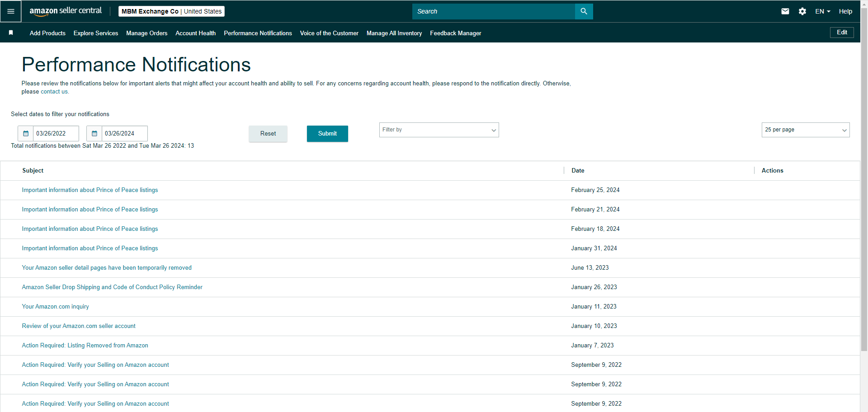Click the Edit button in navigation bar
The height and width of the screenshot is (412, 868).
pyautogui.click(x=842, y=33)
